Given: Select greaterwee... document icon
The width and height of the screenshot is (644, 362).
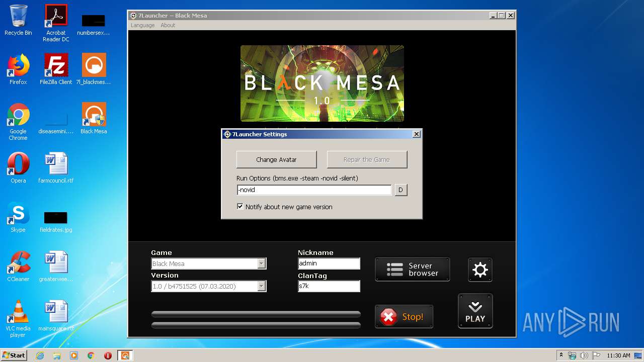Looking at the screenshot, I should 56,266.
